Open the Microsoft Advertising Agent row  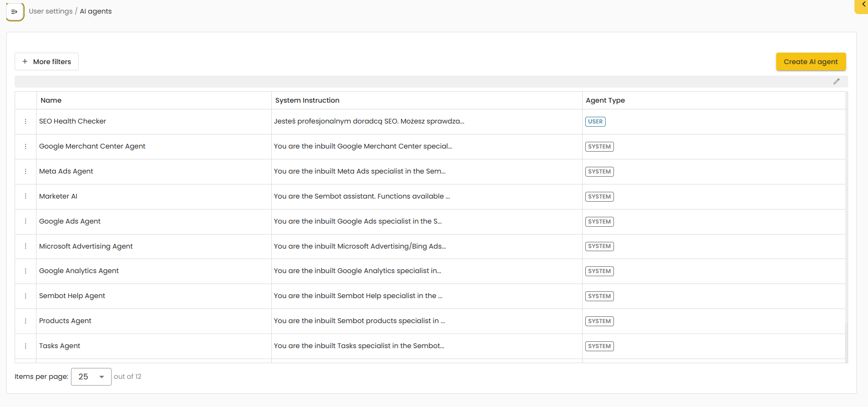coord(86,246)
